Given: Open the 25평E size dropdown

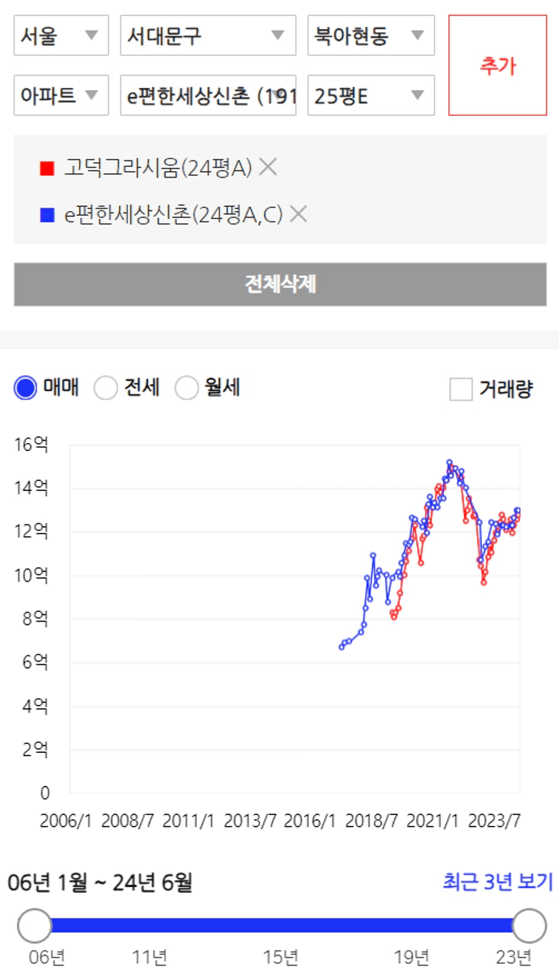Looking at the screenshot, I should (370, 95).
